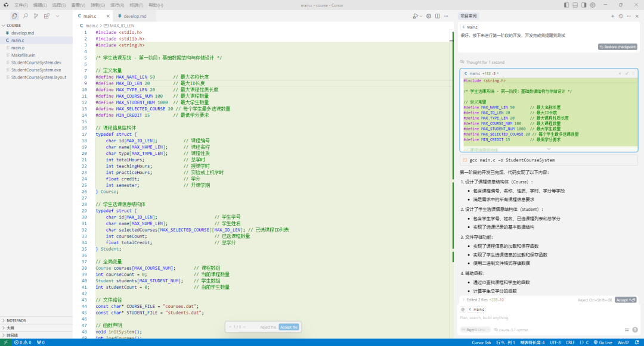Click the @ add context icon

pos(463,309)
